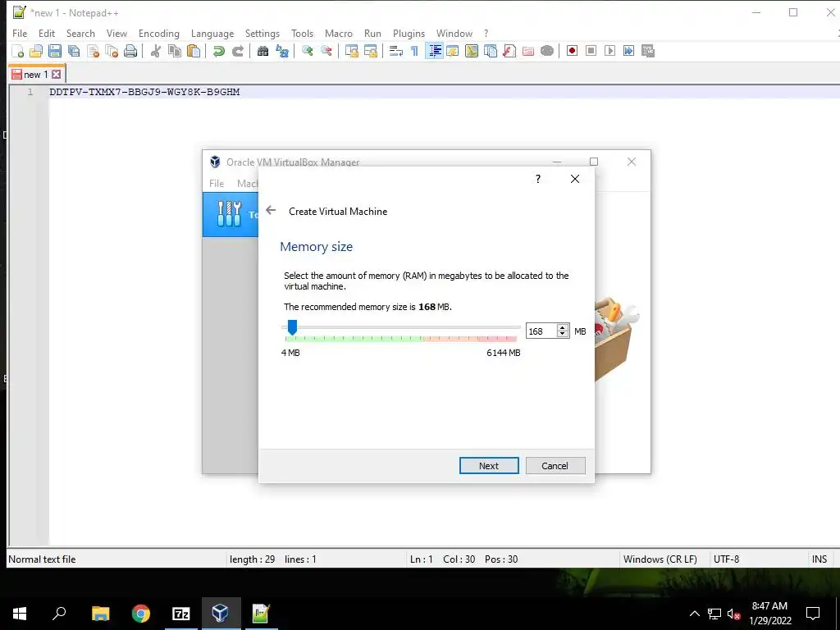Viewport: 840px width, 630px height.
Task: Open the File menu in VirtualBox Manager
Action: (217, 183)
